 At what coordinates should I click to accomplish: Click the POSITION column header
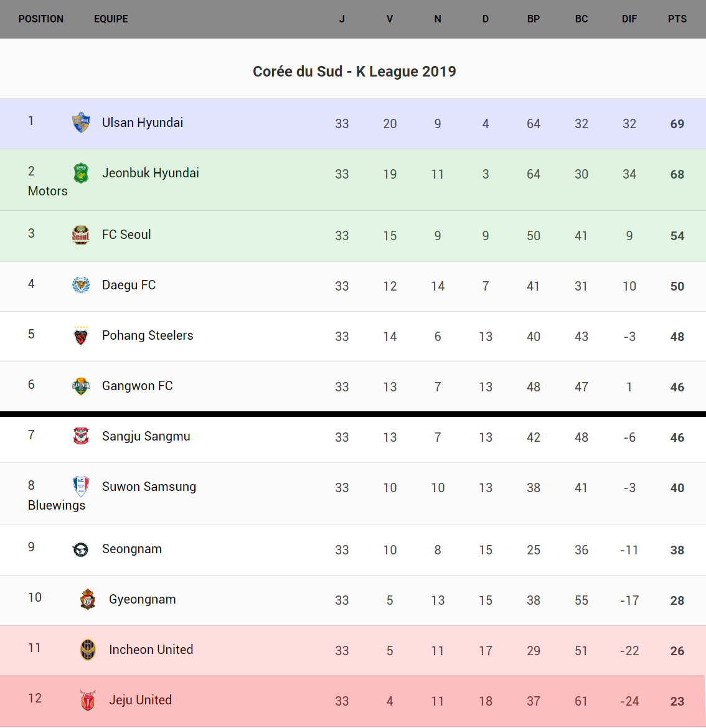tap(41, 19)
